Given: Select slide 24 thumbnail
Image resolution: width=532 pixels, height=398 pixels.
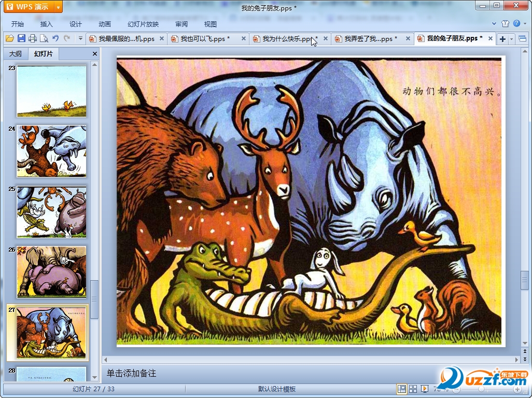Looking at the screenshot, I should pyautogui.click(x=51, y=152).
